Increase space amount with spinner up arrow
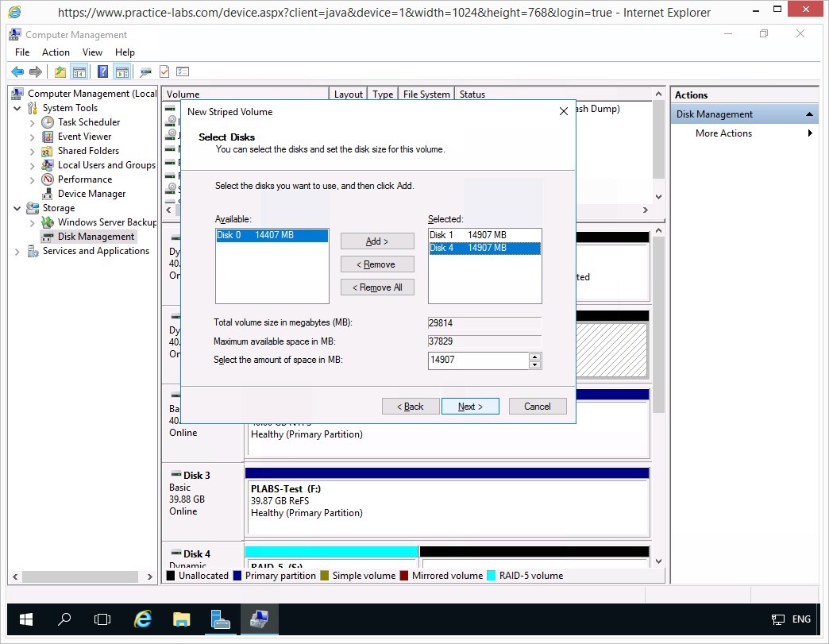The width and height of the screenshot is (829, 644). [535, 357]
